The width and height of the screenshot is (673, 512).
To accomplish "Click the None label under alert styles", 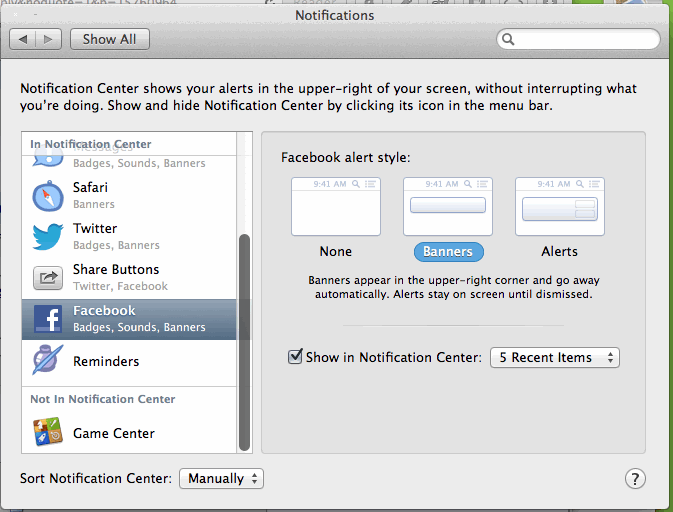I will (336, 251).
